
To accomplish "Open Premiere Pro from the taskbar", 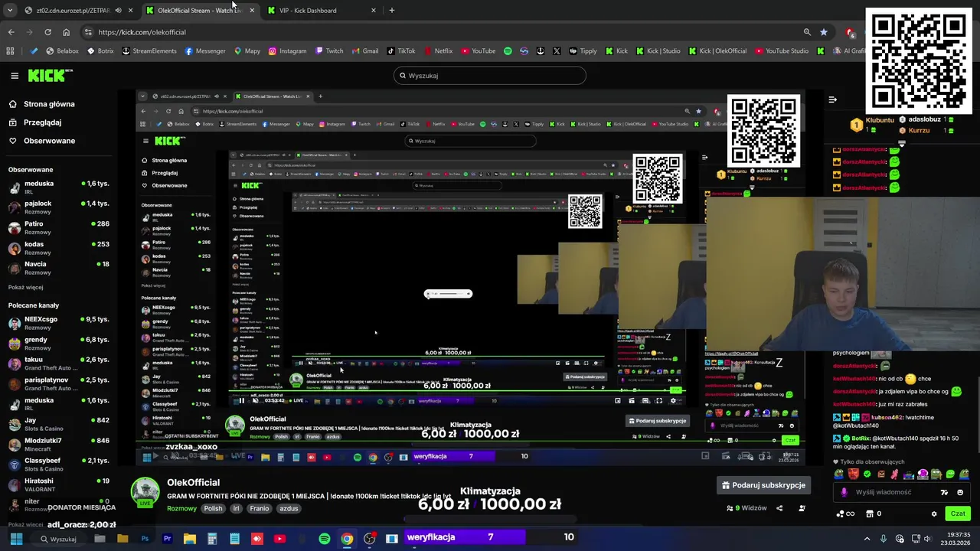I will pos(167,539).
